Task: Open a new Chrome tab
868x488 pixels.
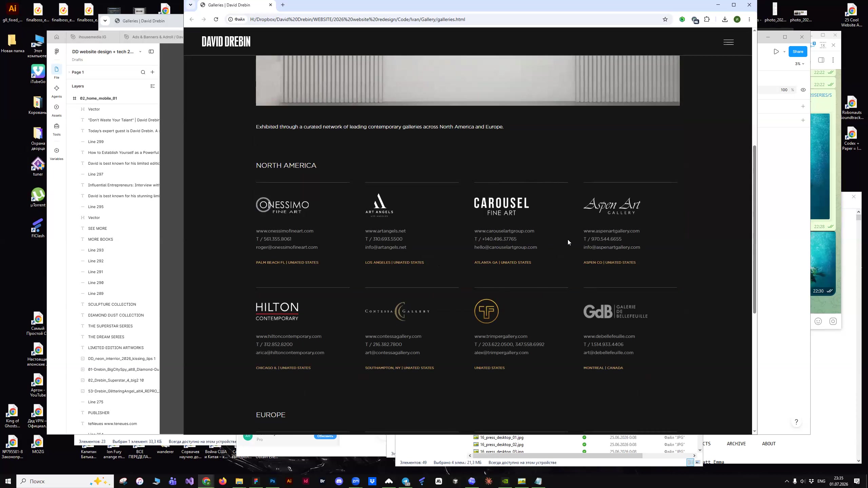Action: [x=283, y=5]
